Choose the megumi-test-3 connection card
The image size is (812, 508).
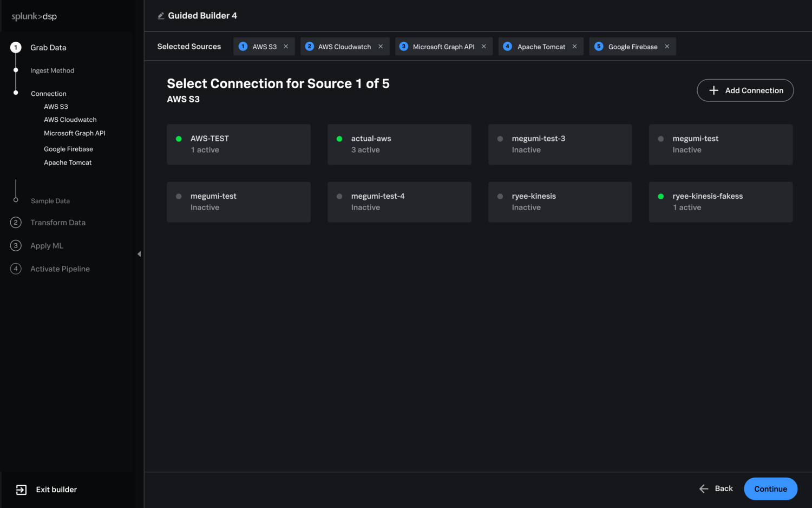coord(560,145)
